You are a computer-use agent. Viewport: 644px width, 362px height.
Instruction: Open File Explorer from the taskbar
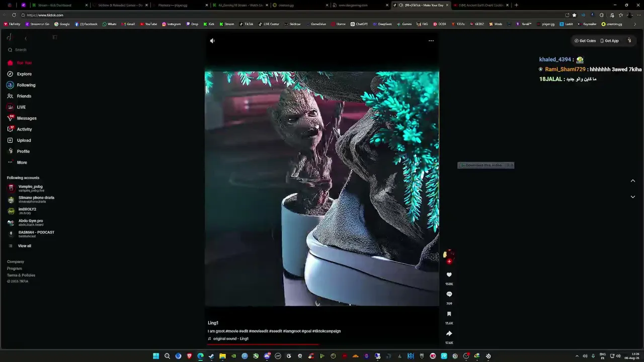point(222,356)
